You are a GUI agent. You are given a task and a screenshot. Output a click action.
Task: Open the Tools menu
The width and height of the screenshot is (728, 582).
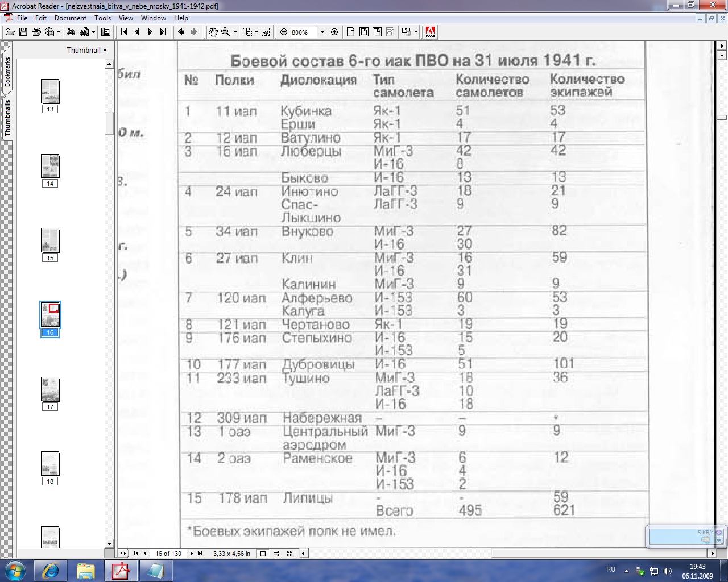coord(103,18)
